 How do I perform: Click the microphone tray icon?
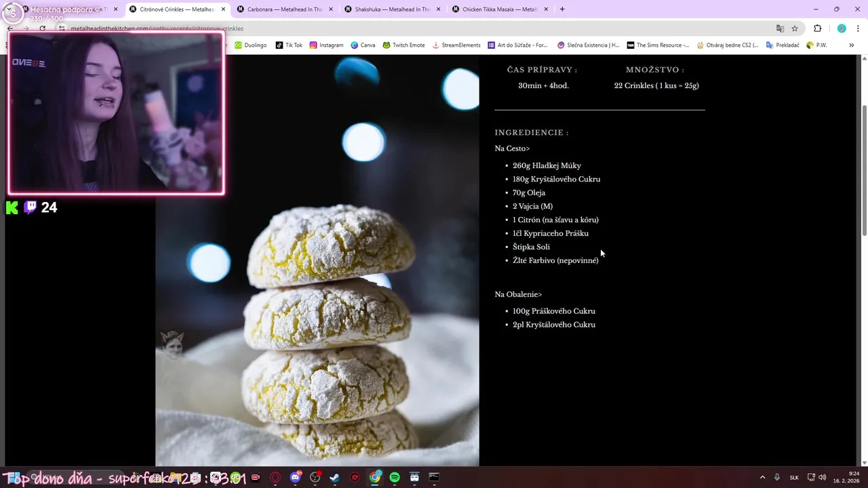777,477
